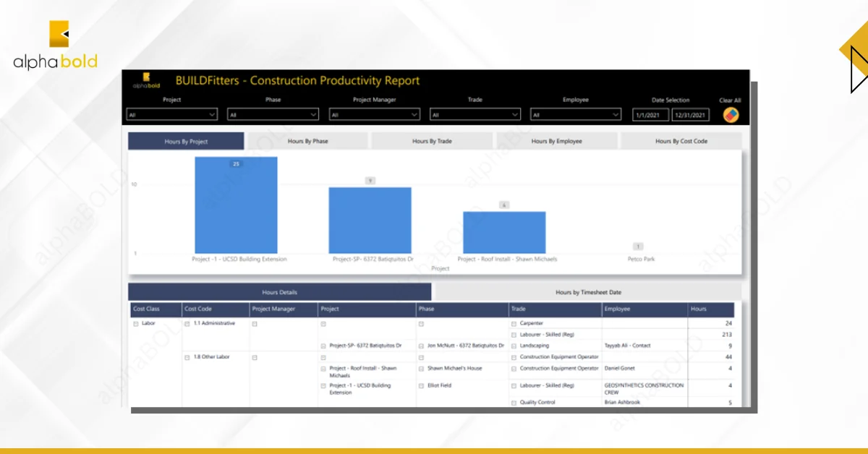Click the end date field 12/31/2021
868x454 pixels.
[x=691, y=115]
